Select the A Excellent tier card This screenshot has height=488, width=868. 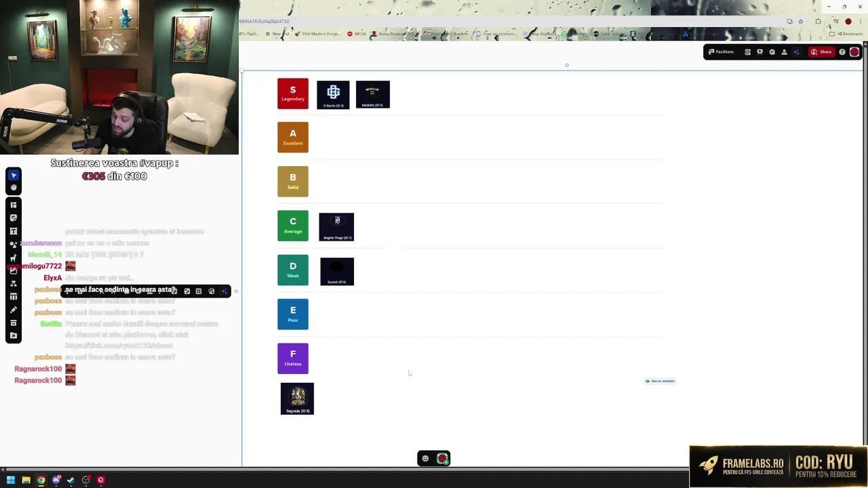tap(293, 138)
